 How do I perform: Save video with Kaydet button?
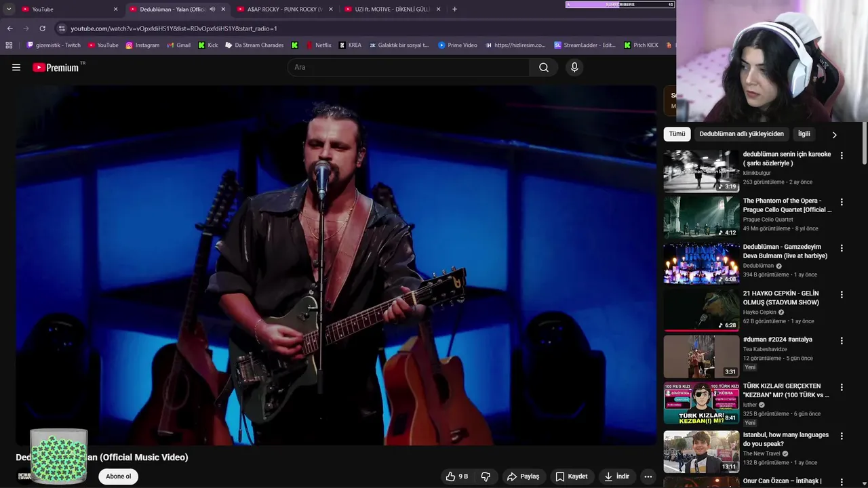click(571, 476)
